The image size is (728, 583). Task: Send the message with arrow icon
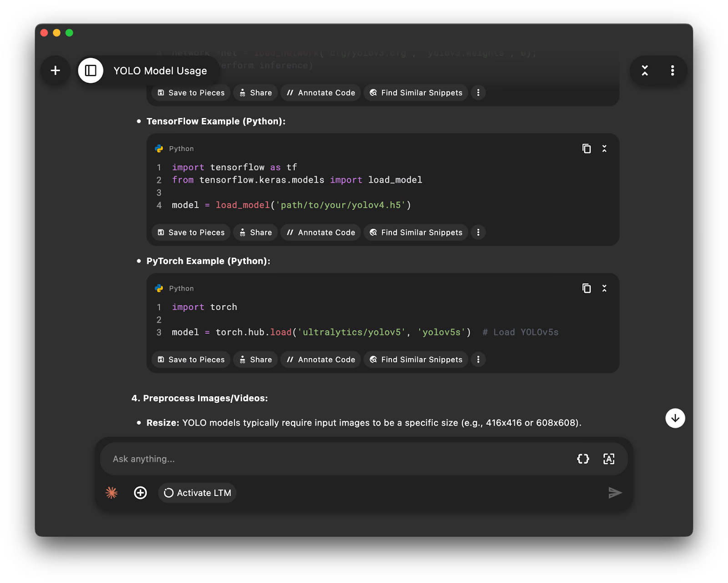615,493
